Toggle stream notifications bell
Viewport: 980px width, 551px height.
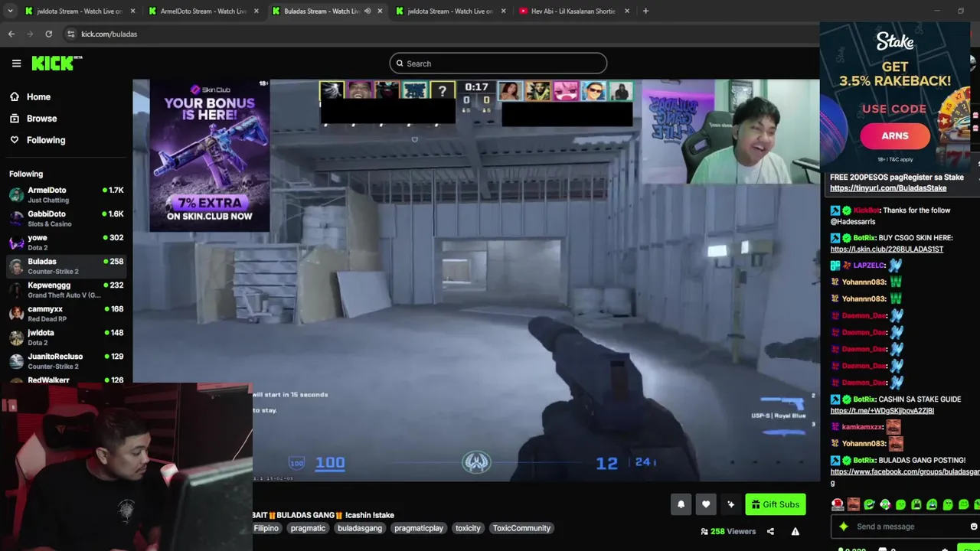click(x=681, y=504)
